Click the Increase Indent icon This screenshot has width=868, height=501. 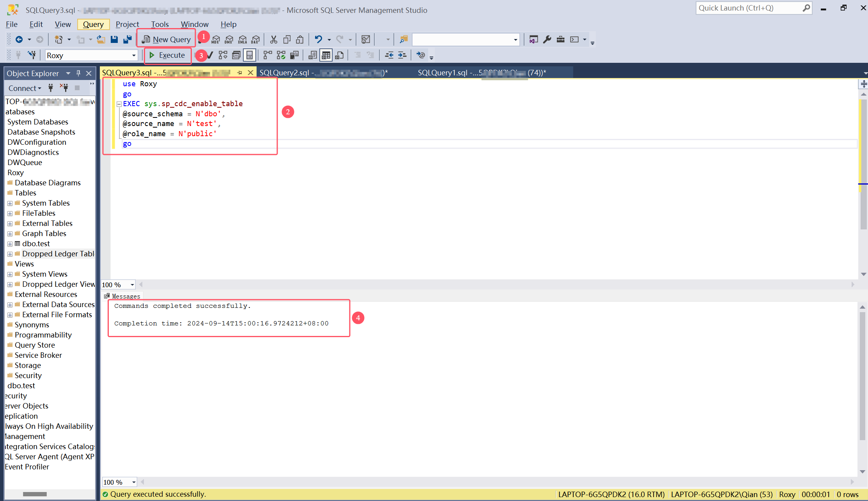pos(402,55)
